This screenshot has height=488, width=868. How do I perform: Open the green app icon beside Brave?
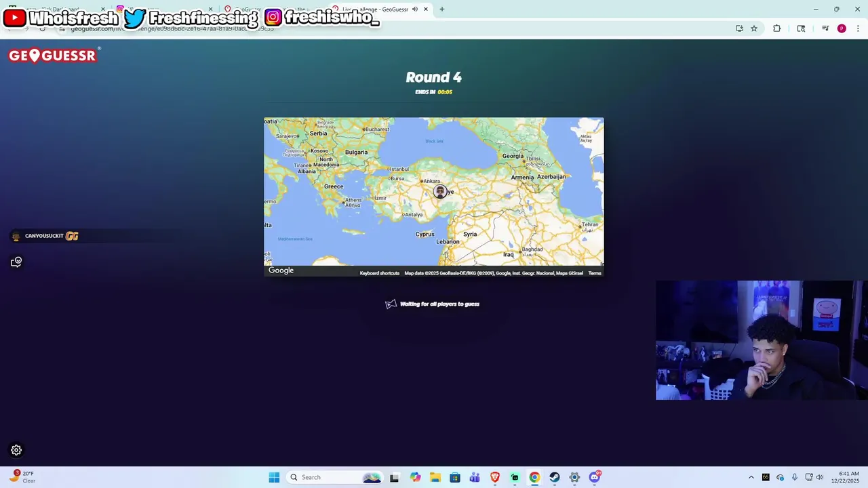(x=515, y=477)
